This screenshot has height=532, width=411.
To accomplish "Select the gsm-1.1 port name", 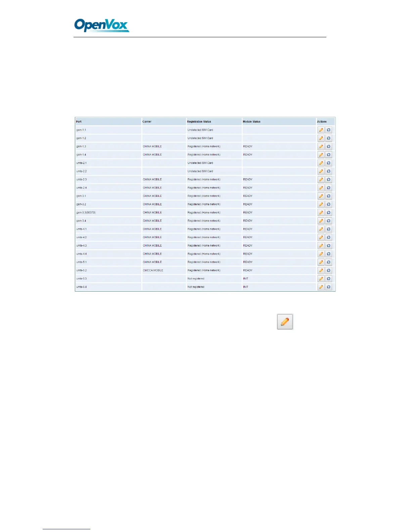I will coord(81,130).
